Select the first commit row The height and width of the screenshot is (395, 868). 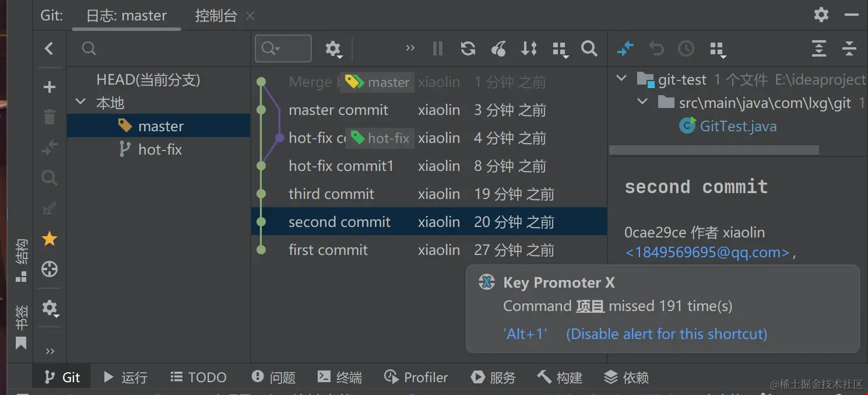click(x=429, y=250)
